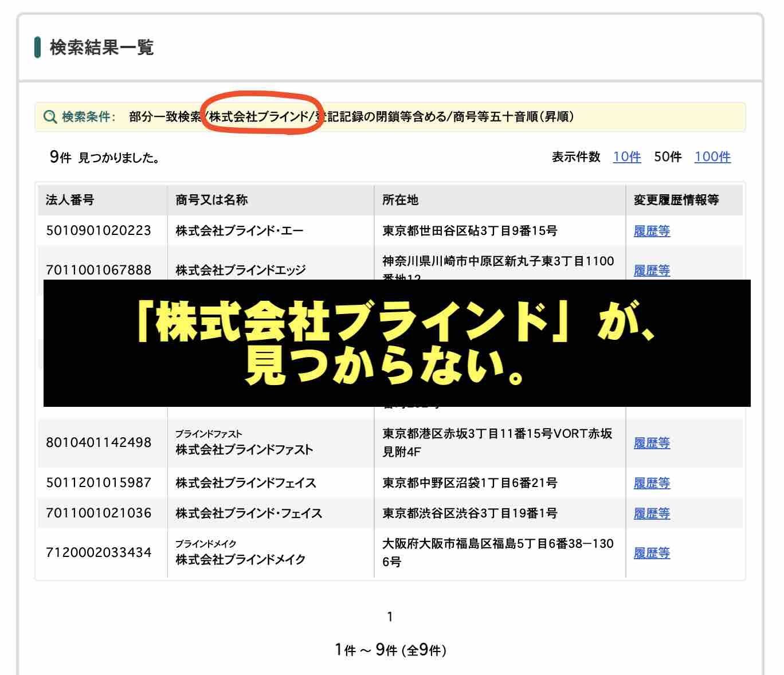This screenshot has width=784, height=675.
Task: Click the 所在地 column header
Action: coord(399,200)
